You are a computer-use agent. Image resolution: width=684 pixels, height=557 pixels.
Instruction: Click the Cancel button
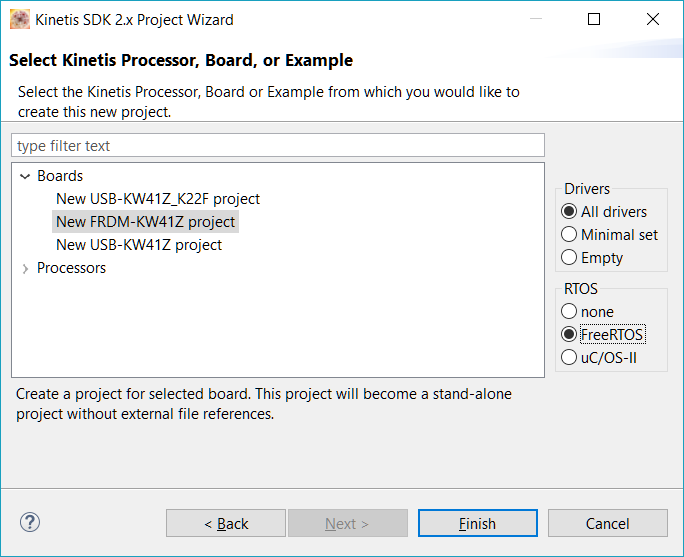coord(607,523)
